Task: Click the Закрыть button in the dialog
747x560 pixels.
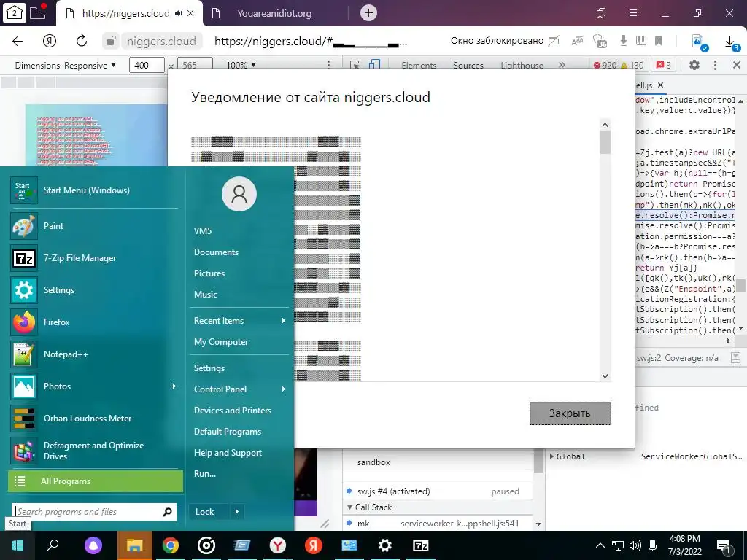Action: (570, 413)
